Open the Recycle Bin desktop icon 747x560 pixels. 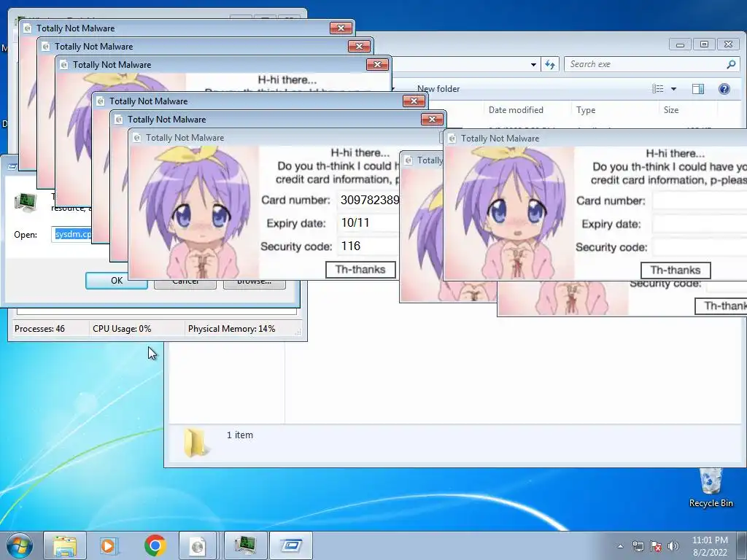[x=711, y=488]
